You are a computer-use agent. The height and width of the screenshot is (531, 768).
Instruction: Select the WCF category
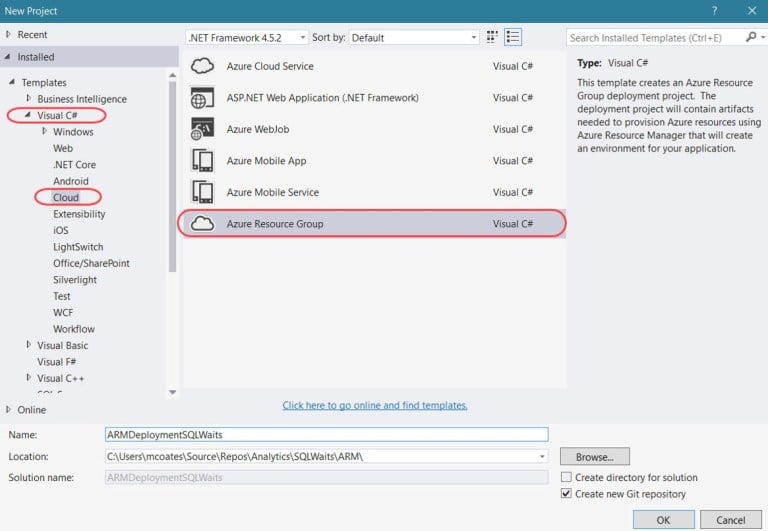(63, 313)
